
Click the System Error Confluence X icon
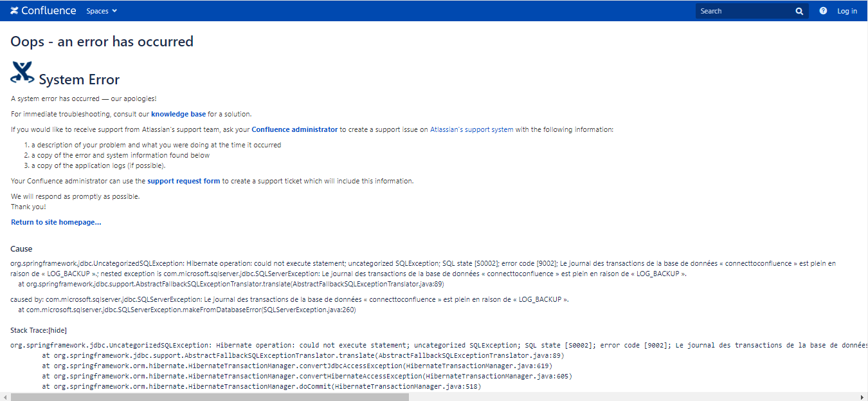pyautogui.click(x=22, y=72)
